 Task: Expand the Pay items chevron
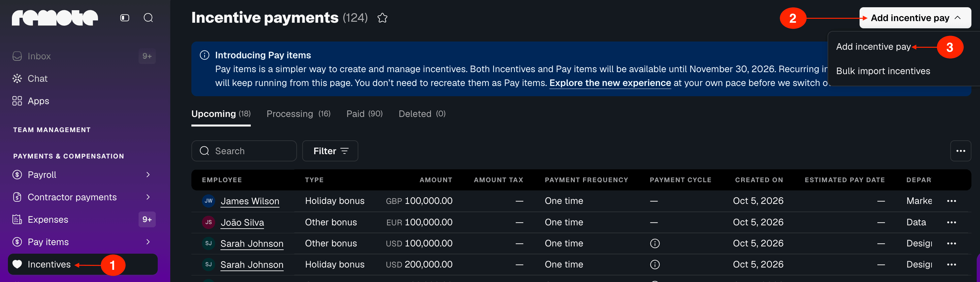(148, 242)
